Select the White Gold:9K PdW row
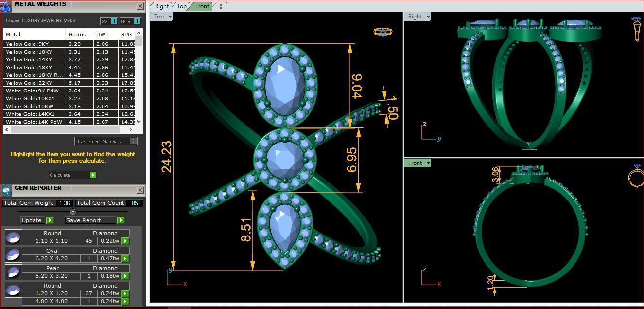 pos(70,91)
